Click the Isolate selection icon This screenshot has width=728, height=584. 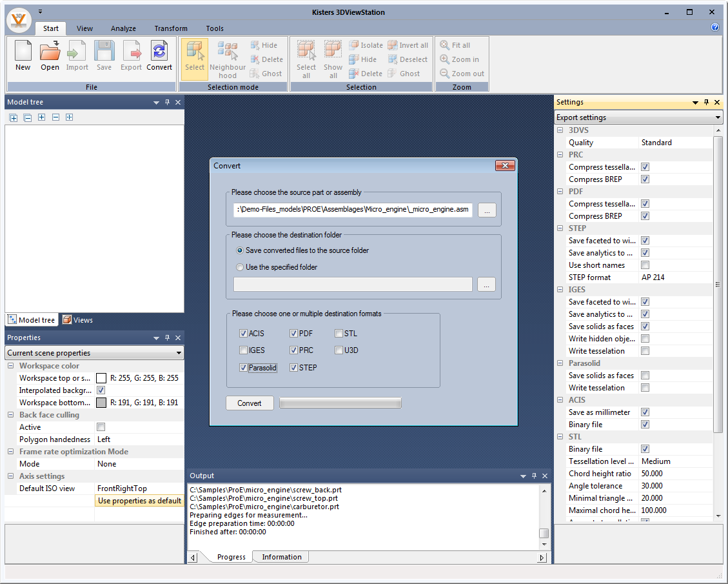point(366,45)
